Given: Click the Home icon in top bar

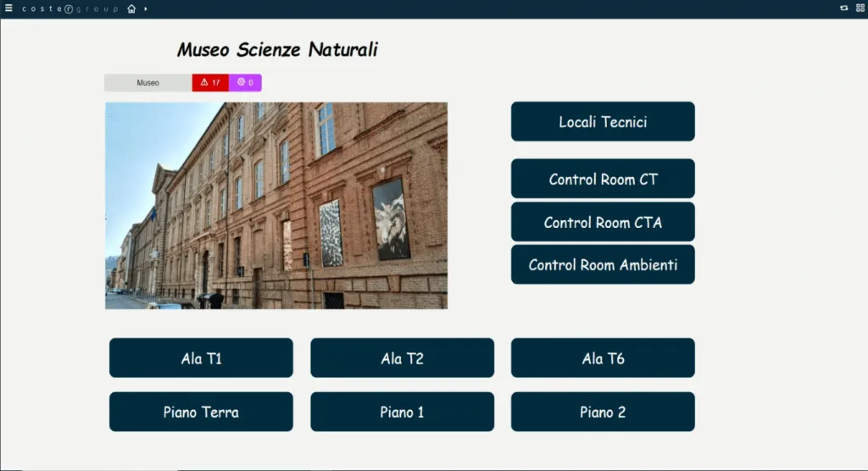Looking at the screenshot, I should (131, 9).
